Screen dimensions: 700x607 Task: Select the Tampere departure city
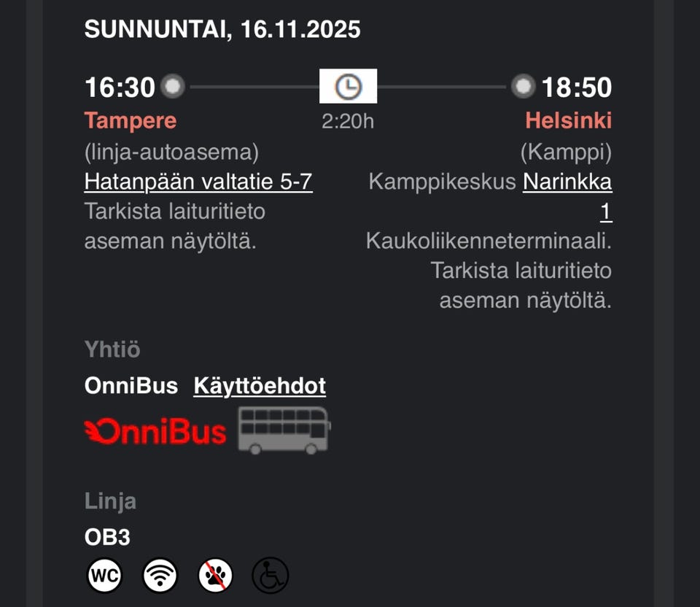tap(130, 120)
